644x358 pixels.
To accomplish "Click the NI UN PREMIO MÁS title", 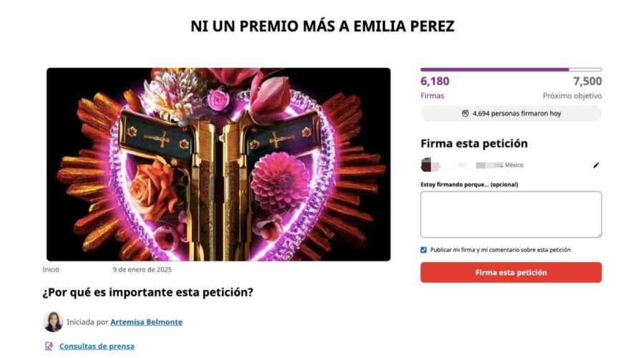I will [323, 26].
